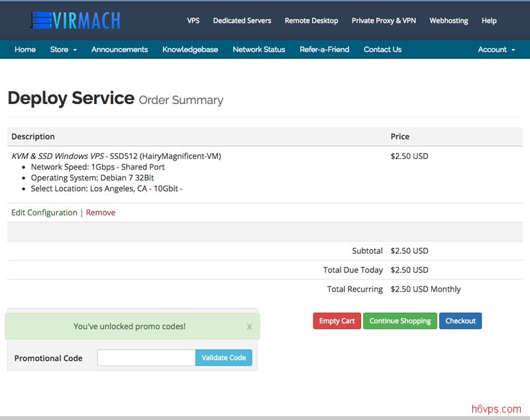Screen dimensions: 530x420
Task: Browse the Knowledgebase
Action: click(190, 50)
